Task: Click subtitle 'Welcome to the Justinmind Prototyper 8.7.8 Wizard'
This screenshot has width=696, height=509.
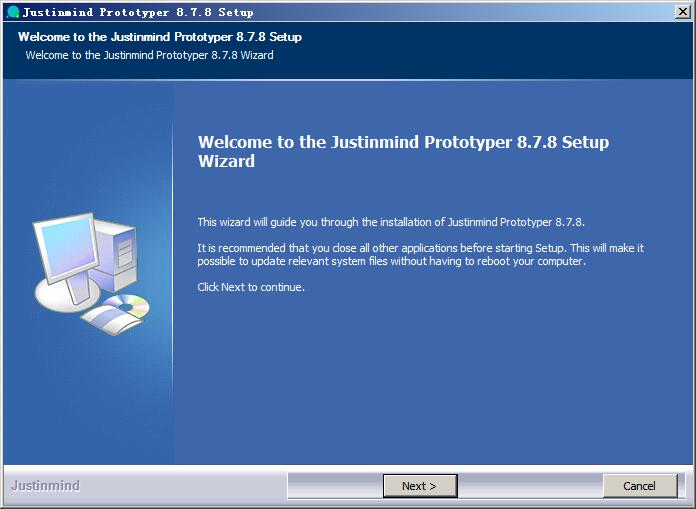Action: (x=150, y=55)
